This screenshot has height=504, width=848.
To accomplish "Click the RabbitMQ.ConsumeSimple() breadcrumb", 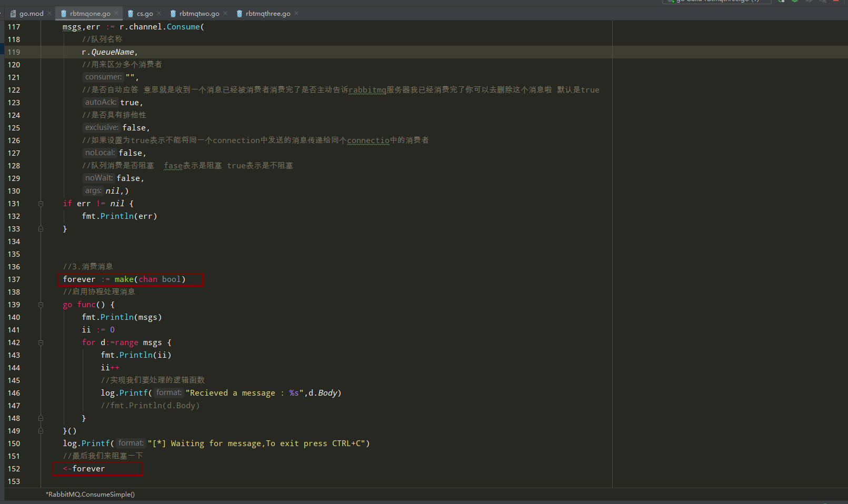I will [x=90, y=494].
